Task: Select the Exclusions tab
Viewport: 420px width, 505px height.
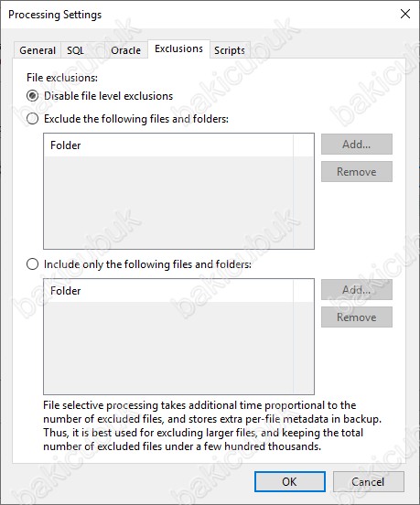Action: click(178, 48)
